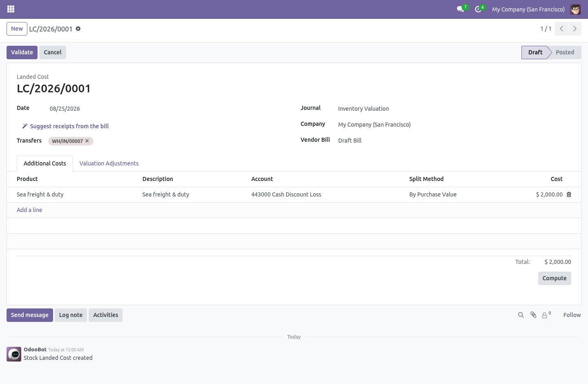Click the Compute button
This screenshot has height=384, width=588.
[x=554, y=278]
